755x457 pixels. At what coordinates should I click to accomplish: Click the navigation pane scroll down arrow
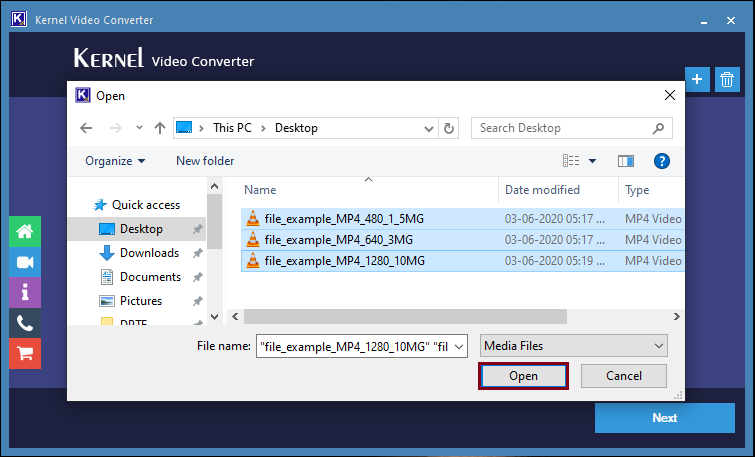(x=215, y=317)
